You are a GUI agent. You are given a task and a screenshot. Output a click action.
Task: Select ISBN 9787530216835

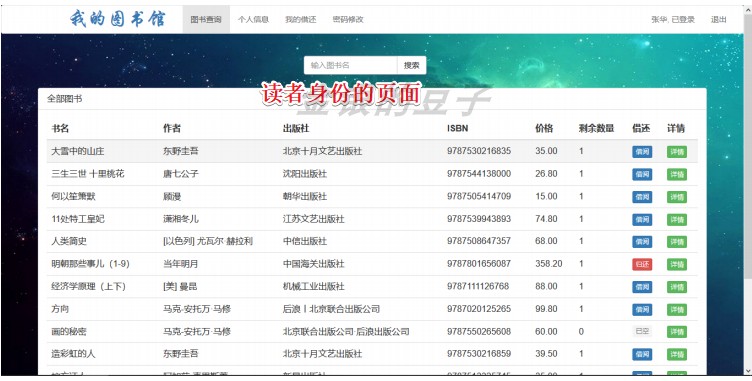pos(479,151)
